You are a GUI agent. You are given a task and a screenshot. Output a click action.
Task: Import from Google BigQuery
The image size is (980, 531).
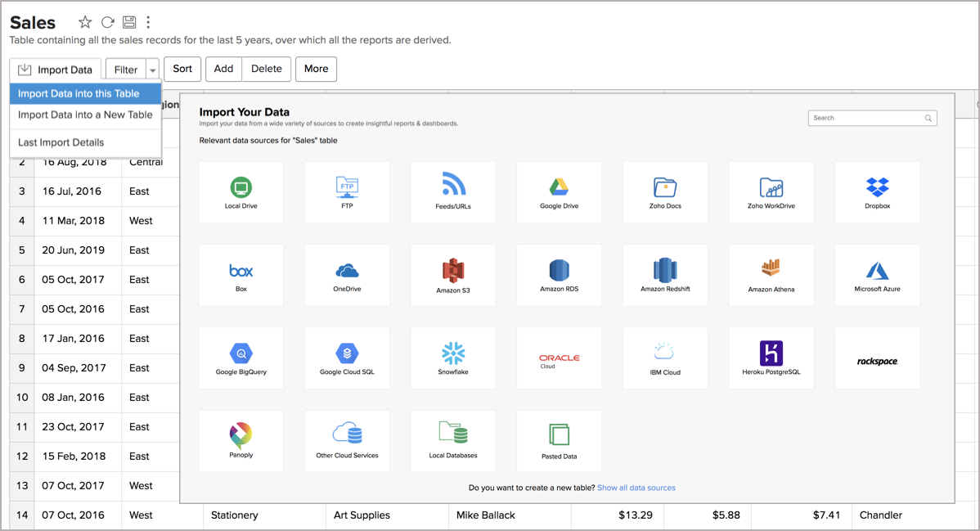tap(241, 358)
